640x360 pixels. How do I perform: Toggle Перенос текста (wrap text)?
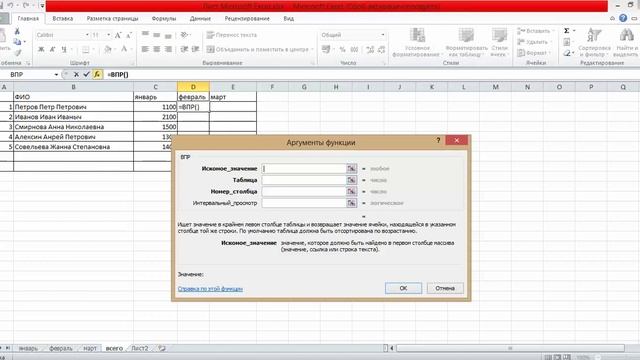pyautogui.click(x=232, y=35)
